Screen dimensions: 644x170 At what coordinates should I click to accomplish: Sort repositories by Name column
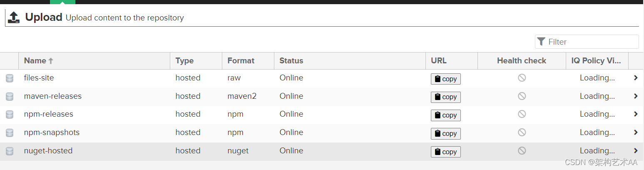35,61
